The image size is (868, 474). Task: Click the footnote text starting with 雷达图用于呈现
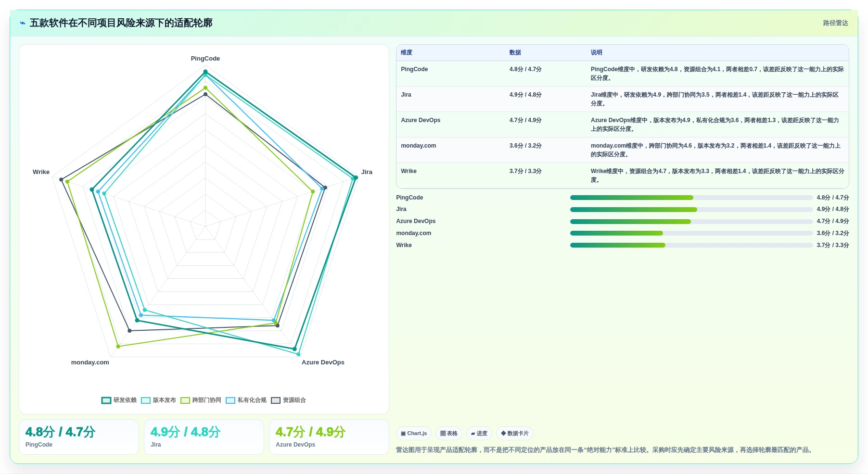point(605,450)
